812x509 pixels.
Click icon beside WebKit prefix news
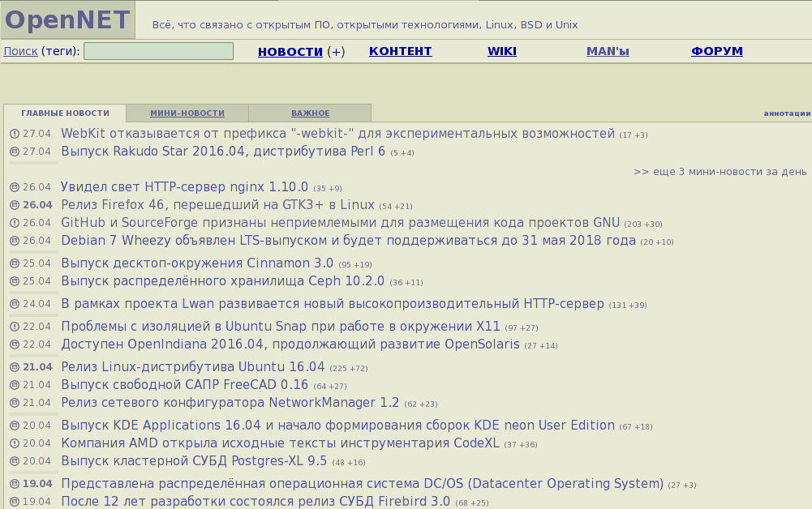click(x=15, y=134)
